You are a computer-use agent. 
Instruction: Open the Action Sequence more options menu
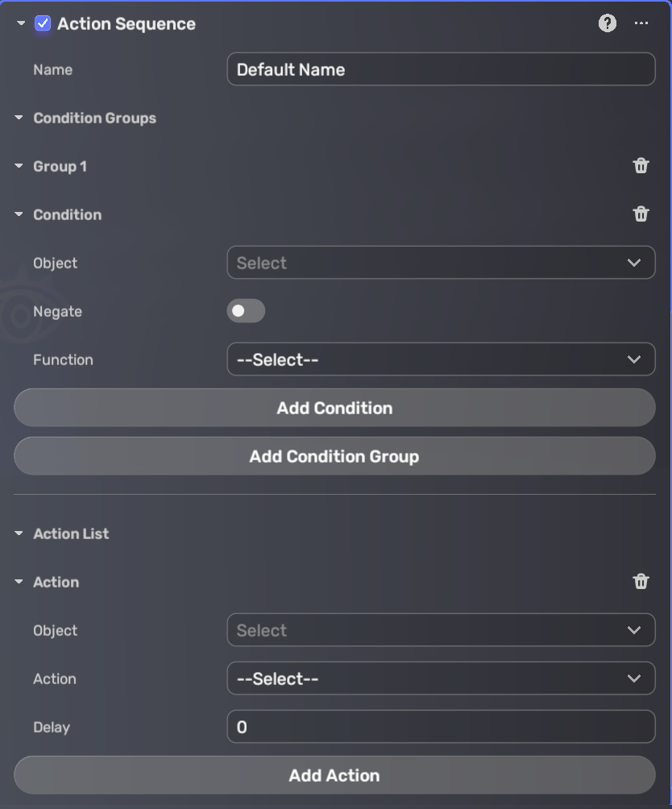click(x=641, y=23)
